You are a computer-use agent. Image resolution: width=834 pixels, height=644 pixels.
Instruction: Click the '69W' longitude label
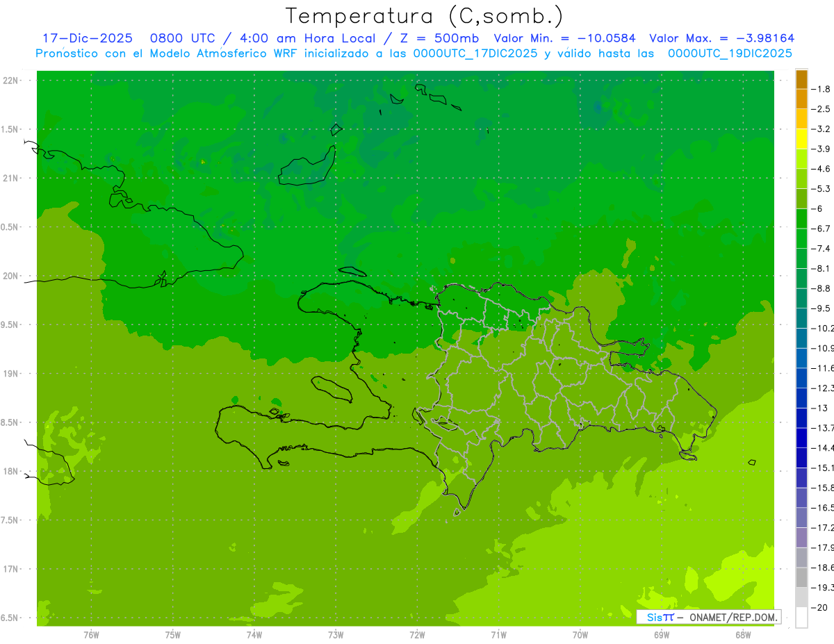(662, 634)
